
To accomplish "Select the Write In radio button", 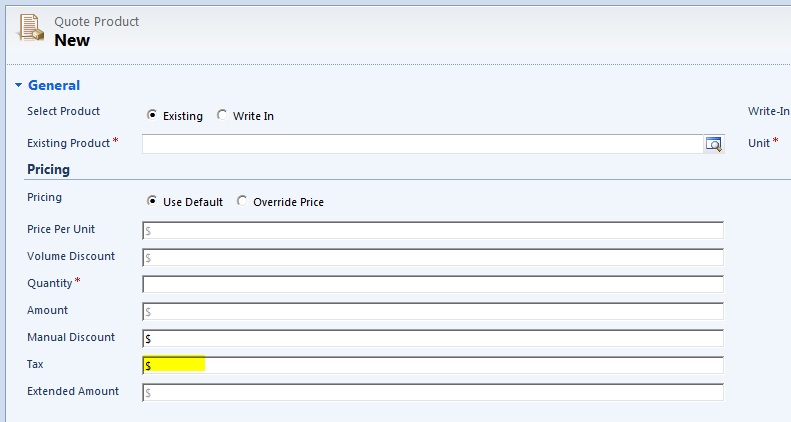I will tap(222, 115).
